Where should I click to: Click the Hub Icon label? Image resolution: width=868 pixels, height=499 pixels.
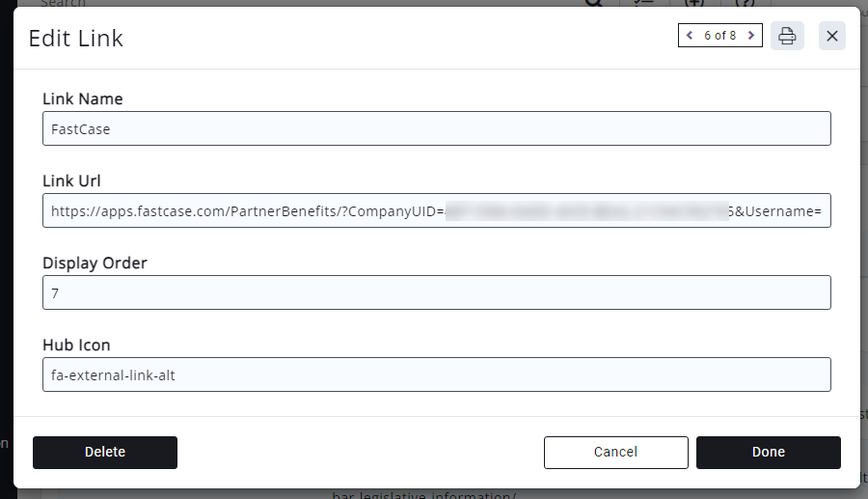tap(76, 345)
